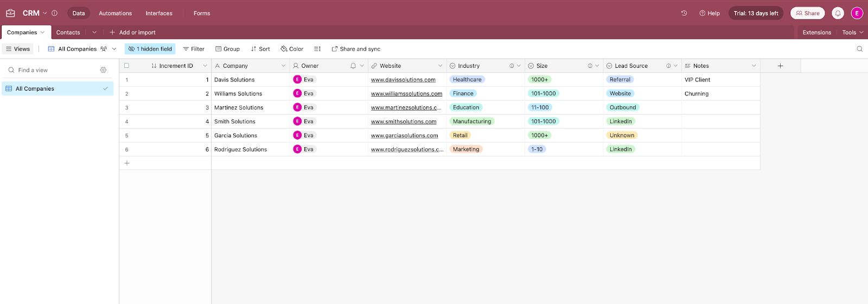Click the Healthcare industry tag
The image size is (868, 304).
[467, 79]
